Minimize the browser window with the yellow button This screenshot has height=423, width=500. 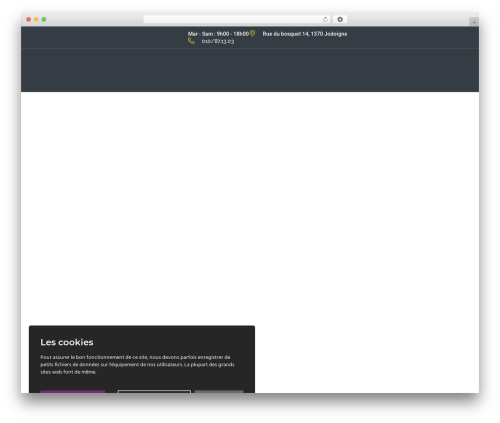[x=36, y=19]
